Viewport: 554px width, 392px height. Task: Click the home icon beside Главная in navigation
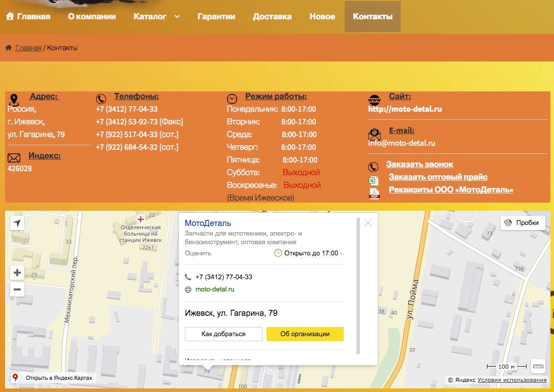click(x=10, y=16)
